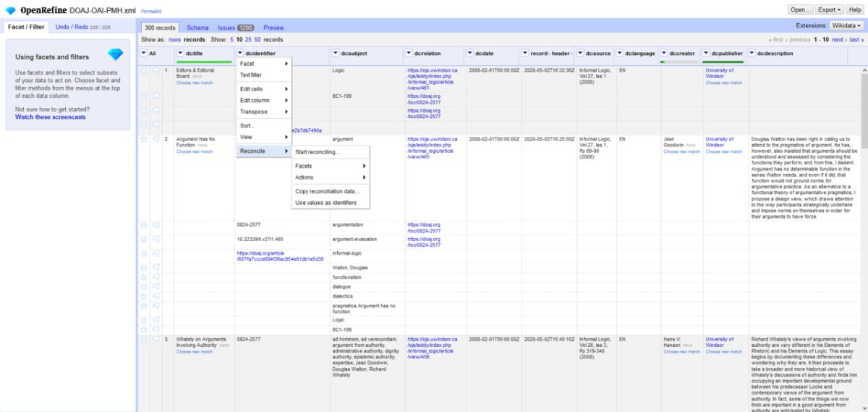Viewport: 868px width, 412px height.
Task: Flag the row with subject 'dialectics'
Action: pyautogui.click(x=156, y=295)
